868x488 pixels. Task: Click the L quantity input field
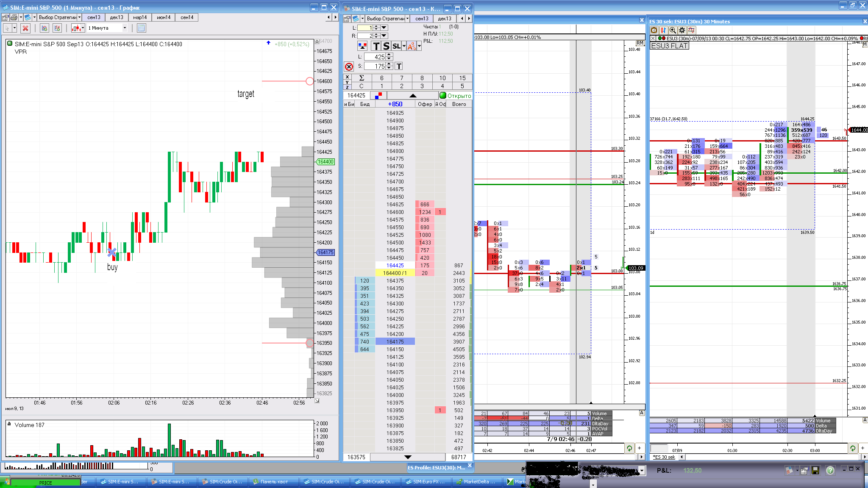pos(365,28)
